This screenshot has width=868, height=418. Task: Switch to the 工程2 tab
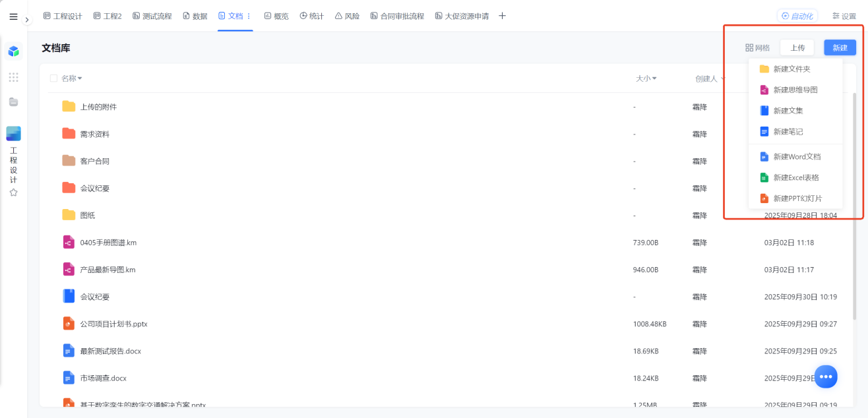(x=108, y=16)
